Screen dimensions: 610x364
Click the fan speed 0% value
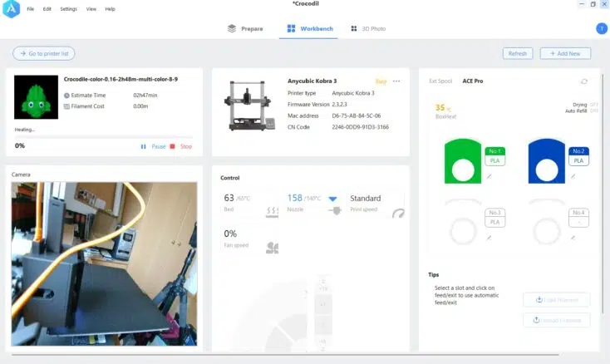230,234
